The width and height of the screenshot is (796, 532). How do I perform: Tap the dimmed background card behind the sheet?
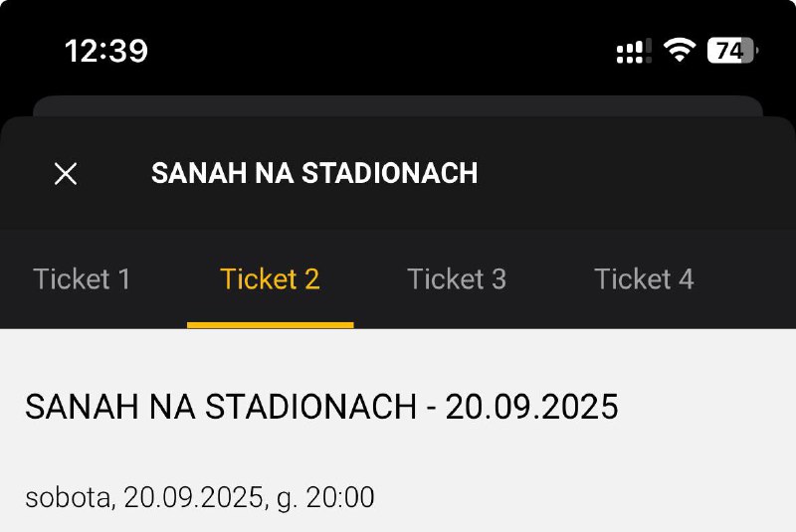click(x=398, y=105)
